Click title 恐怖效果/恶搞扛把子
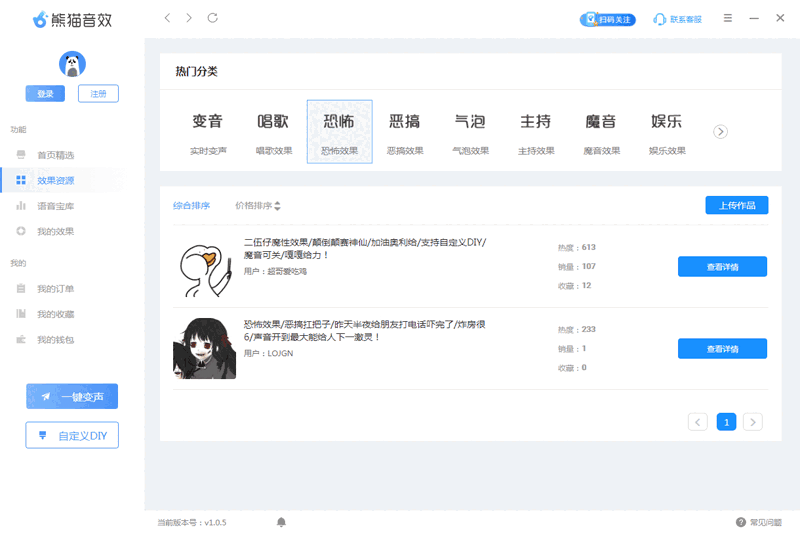This screenshot has width=800, height=533. [x=364, y=331]
